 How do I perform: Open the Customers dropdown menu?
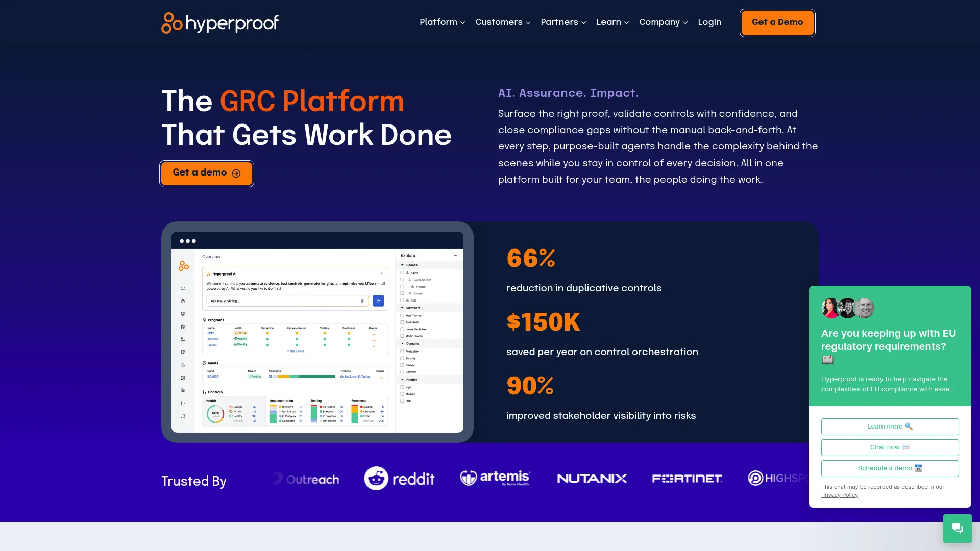503,22
